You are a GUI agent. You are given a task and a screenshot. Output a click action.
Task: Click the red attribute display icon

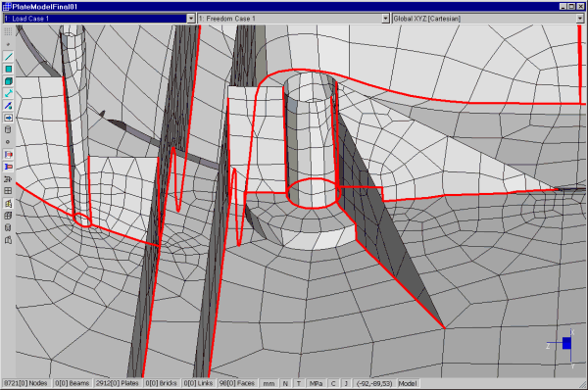(x=8, y=154)
